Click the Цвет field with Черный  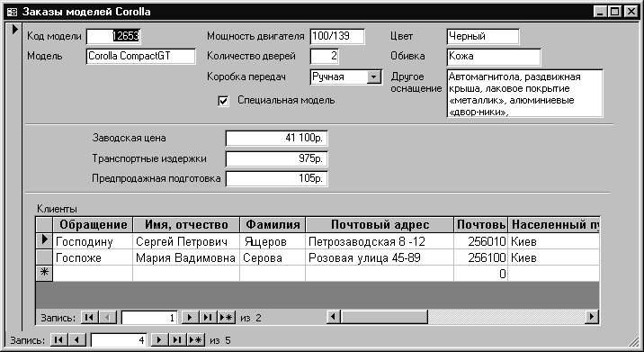tap(483, 36)
